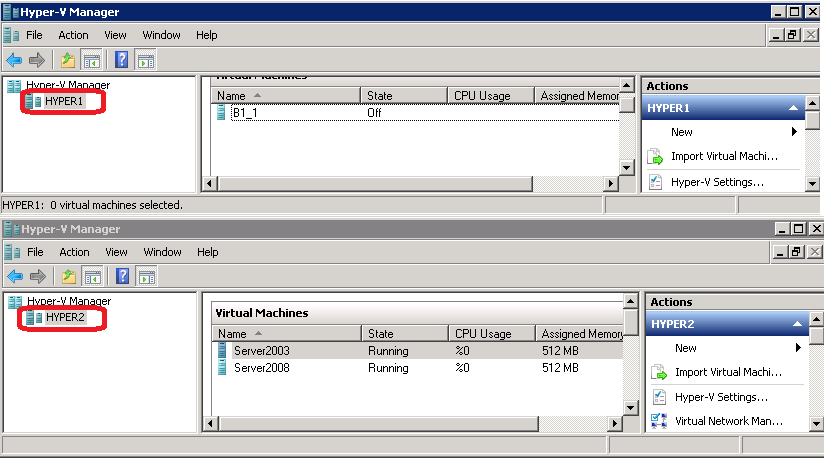Click the Up One Level icon in the top window toolbar
Screen dimensions: 825x461
(68, 60)
